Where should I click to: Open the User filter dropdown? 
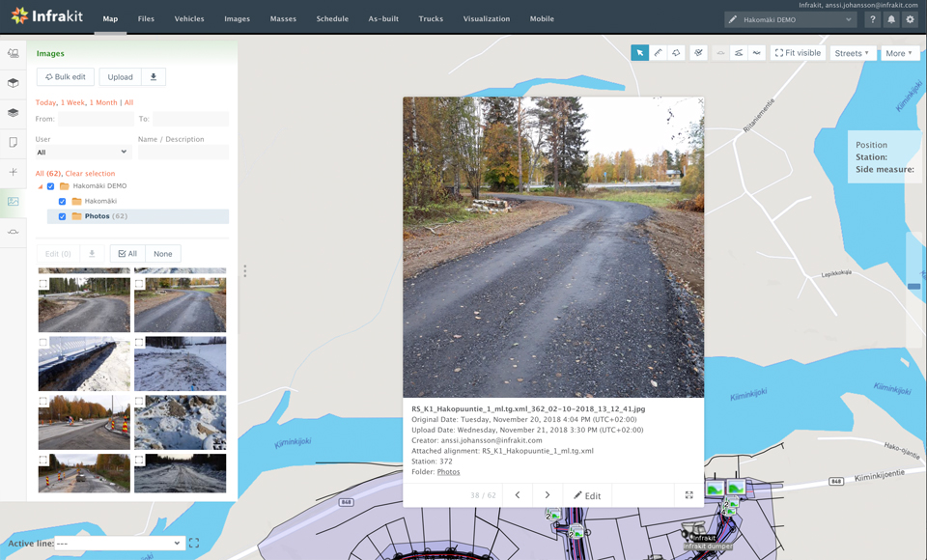(82, 153)
